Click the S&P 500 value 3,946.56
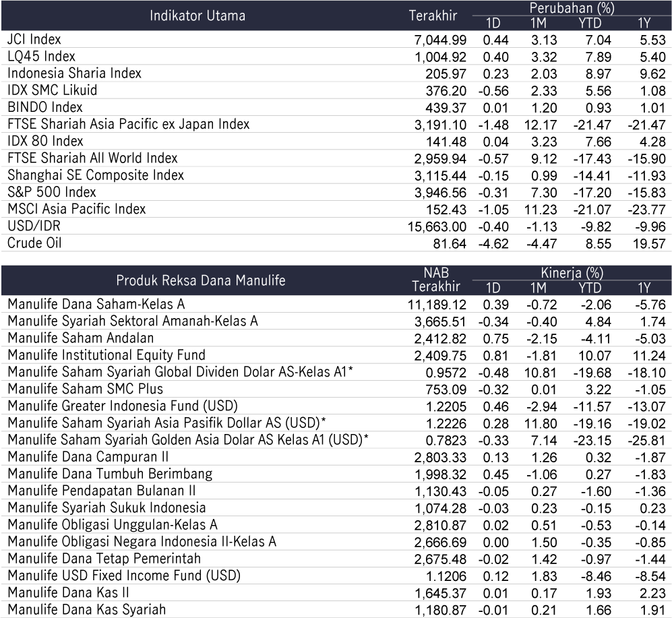 click(440, 193)
